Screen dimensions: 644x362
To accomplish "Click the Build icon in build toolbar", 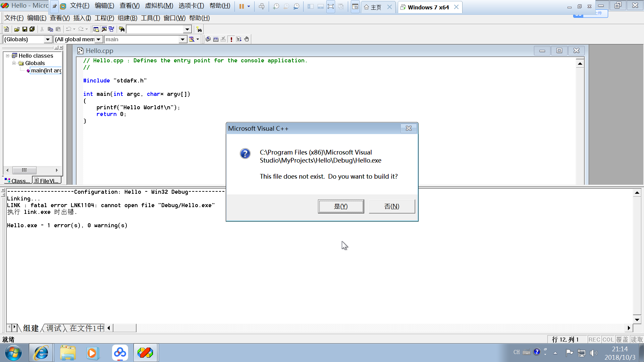I will click(x=216, y=39).
